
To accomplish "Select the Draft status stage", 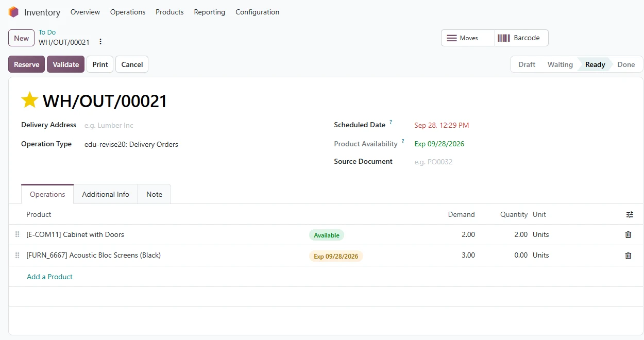I will (x=527, y=64).
